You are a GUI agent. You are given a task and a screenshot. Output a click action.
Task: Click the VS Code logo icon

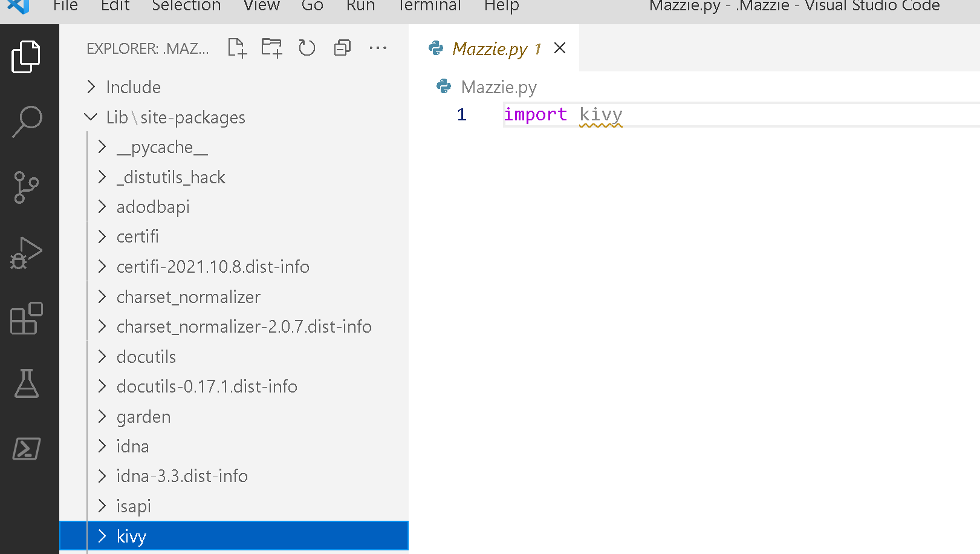pyautogui.click(x=19, y=6)
